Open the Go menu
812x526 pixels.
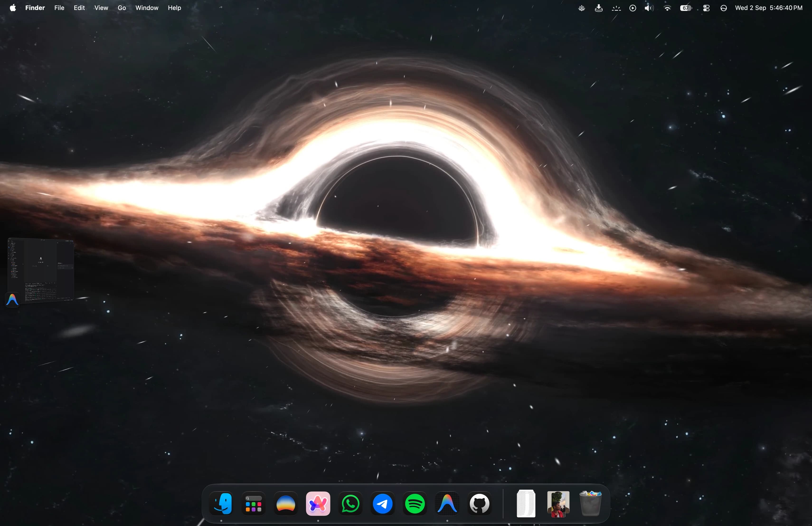coord(122,8)
